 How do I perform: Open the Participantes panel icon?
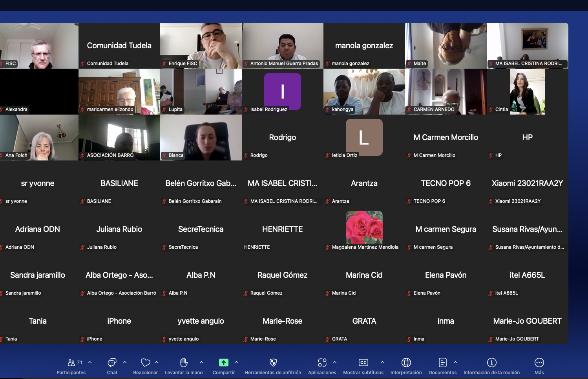tap(71, 363)
